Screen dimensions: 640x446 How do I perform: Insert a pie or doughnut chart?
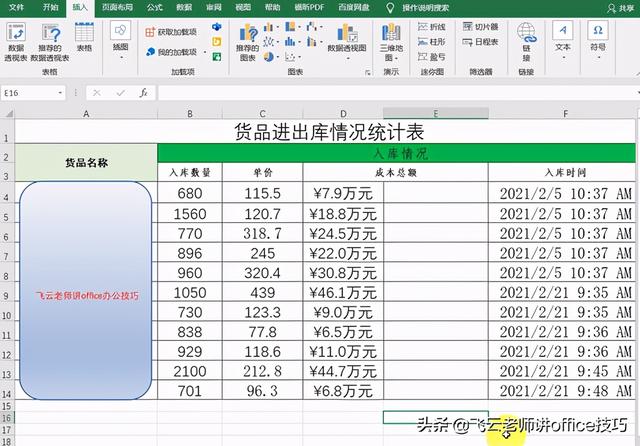click(x=270, y=57)
